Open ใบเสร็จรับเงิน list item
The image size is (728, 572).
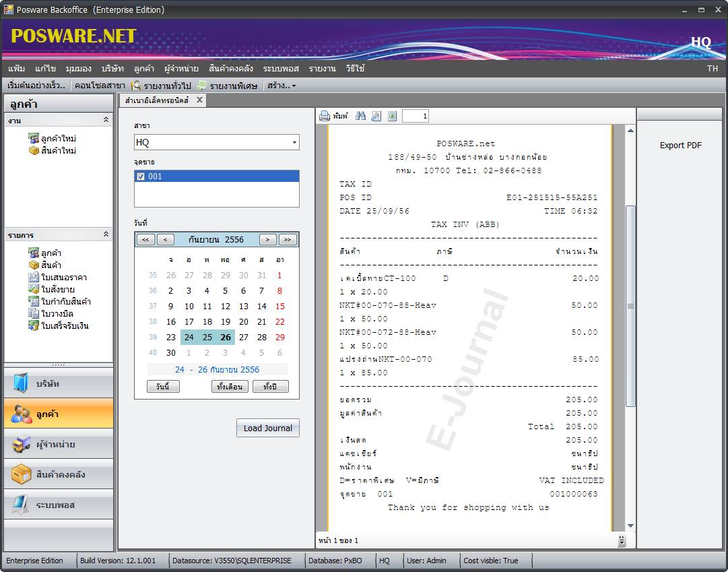coord(59,325)
